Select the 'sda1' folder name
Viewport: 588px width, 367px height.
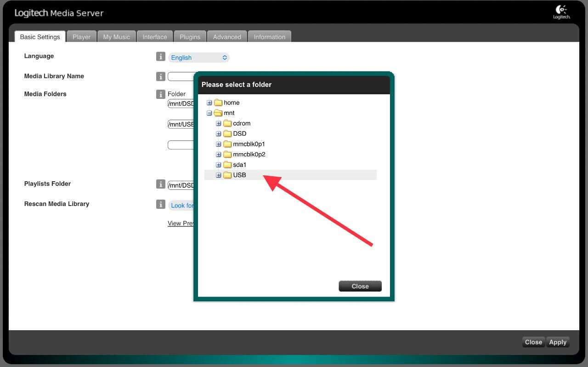click(240, 165)
